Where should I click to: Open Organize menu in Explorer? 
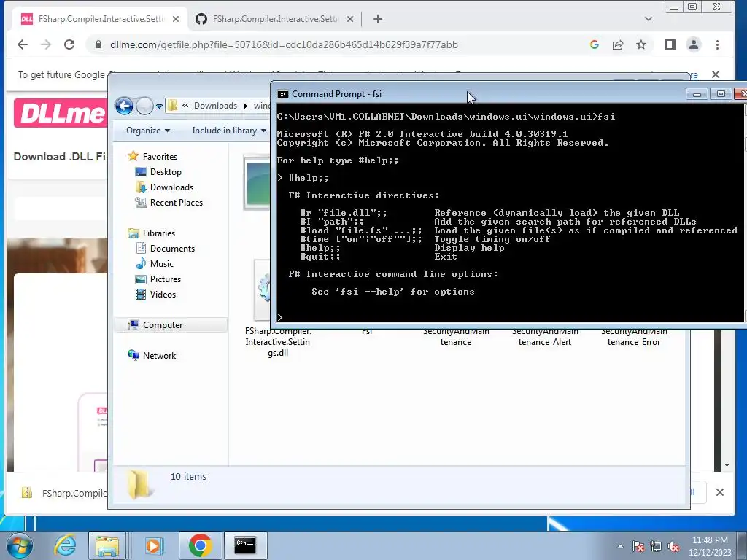147,131
